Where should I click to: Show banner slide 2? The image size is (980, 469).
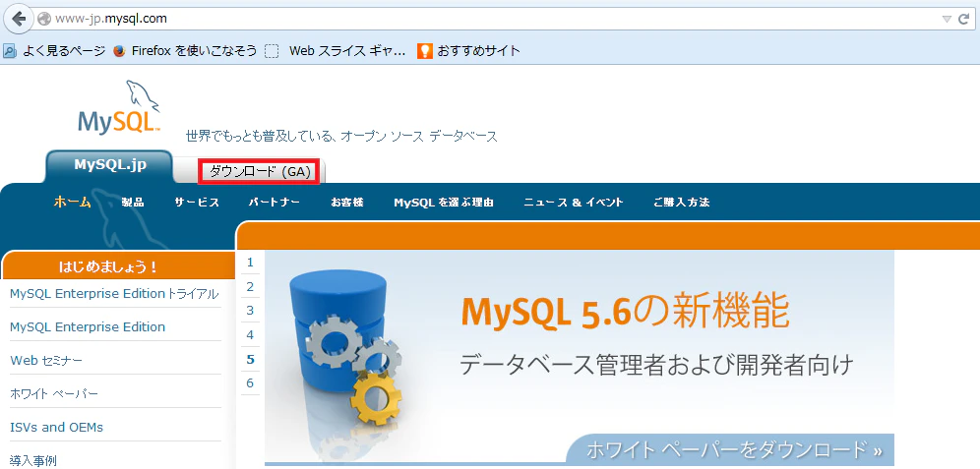coord(250,287)
